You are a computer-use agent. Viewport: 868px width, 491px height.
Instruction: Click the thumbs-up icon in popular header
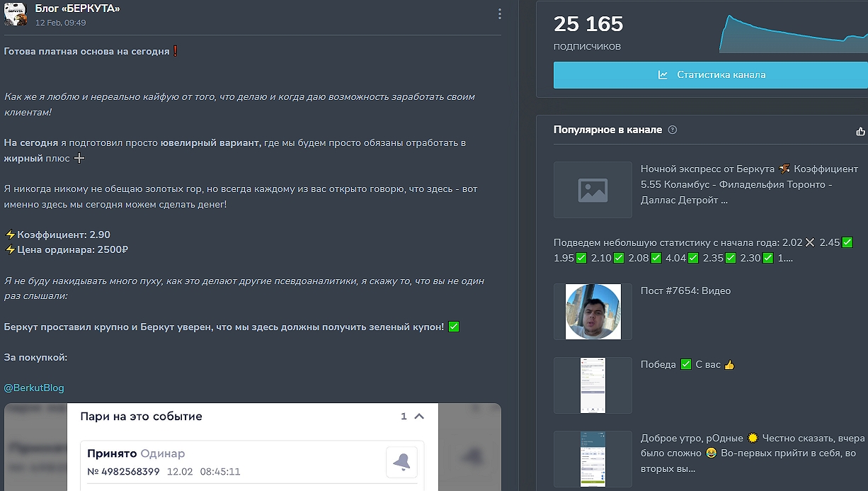(x=860, y=131)
